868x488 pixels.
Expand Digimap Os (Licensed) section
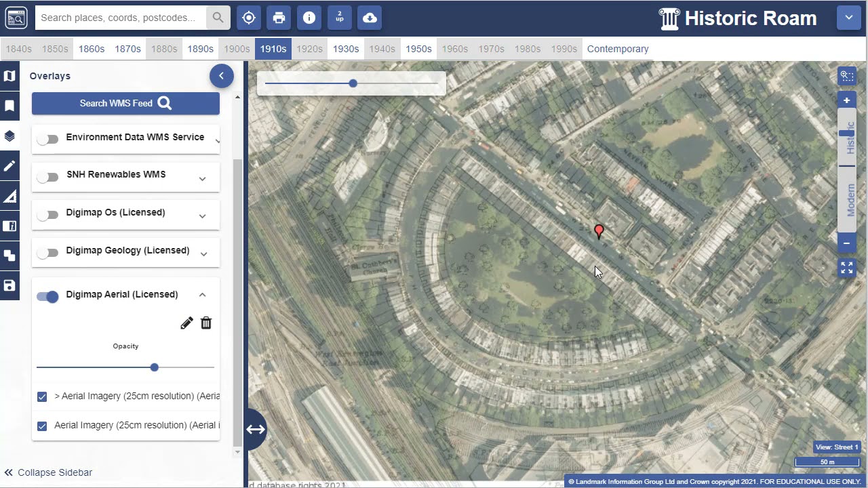(202, 216)
